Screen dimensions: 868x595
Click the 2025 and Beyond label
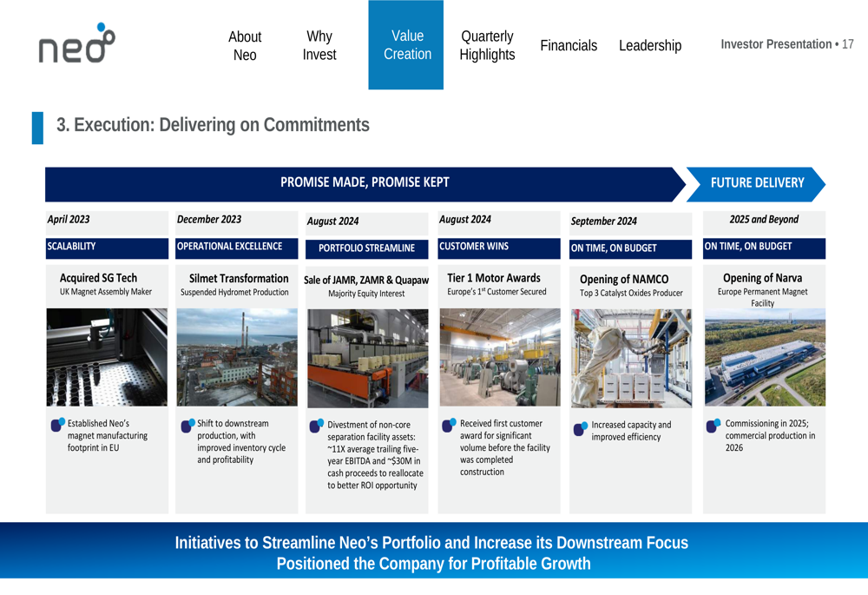(764, 220)
